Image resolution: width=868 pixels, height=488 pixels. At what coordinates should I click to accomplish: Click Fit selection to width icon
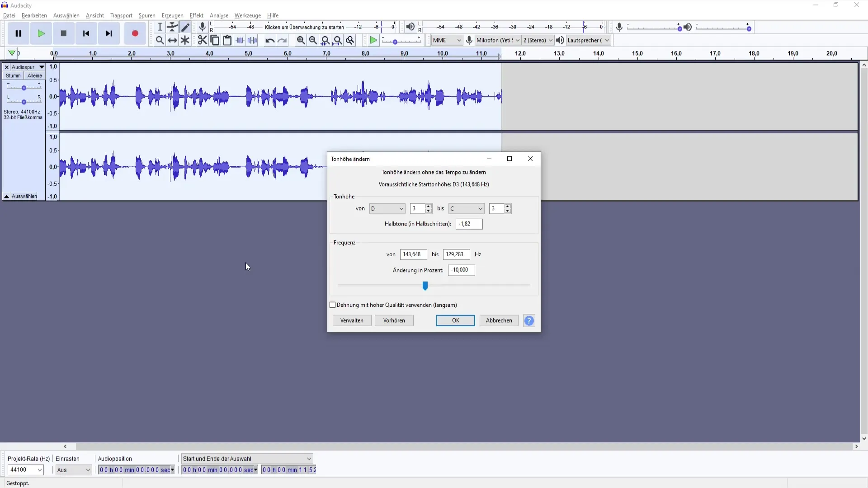[325, 40]
